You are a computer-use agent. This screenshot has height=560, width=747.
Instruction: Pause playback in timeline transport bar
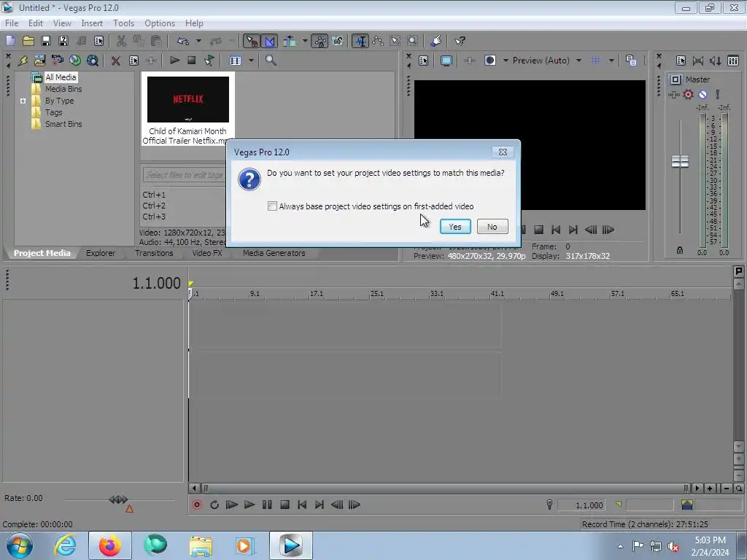267,505
